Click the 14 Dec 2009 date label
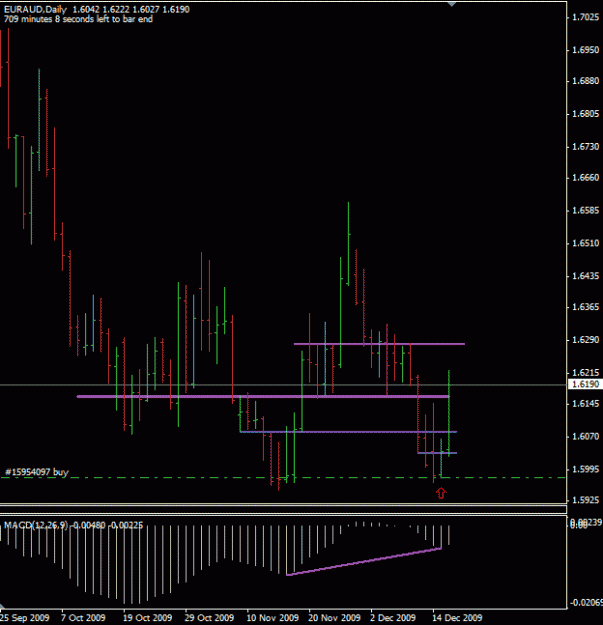This screenshot has height=625, width=603. click(x=457, y=618)
